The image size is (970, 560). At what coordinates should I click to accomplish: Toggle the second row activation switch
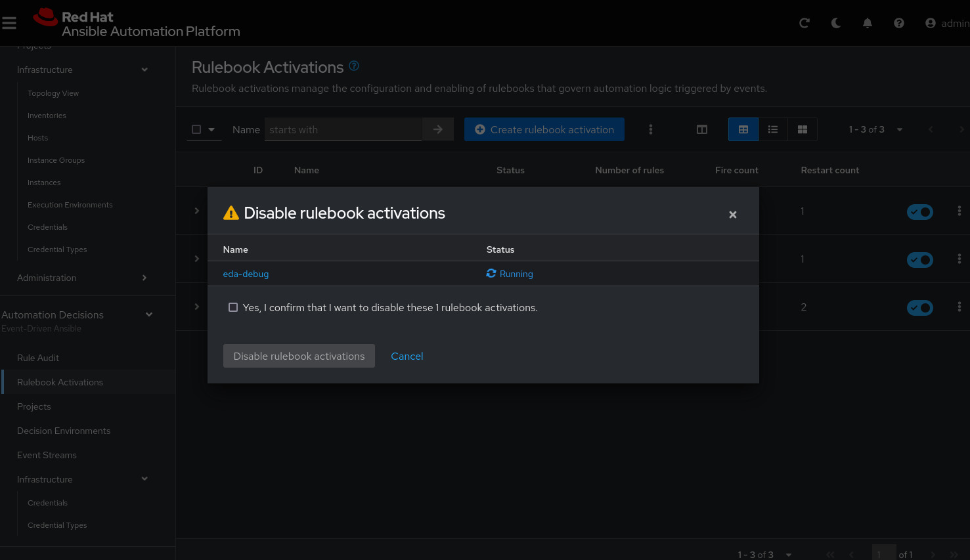pyautogui.click(x=920, y=260)
